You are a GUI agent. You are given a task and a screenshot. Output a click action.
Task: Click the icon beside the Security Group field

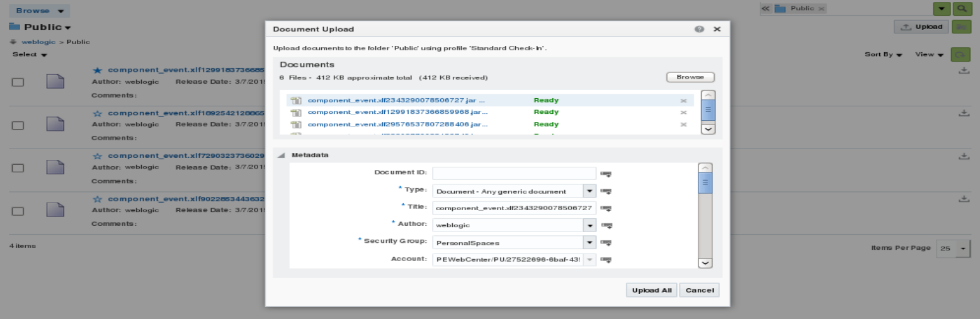[606, 242]
